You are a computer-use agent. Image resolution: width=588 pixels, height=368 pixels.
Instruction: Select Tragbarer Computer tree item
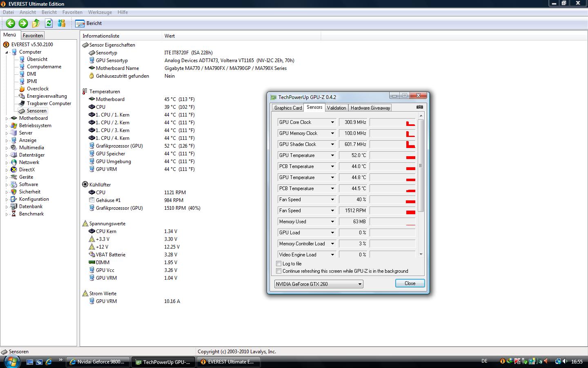[49, 103]
